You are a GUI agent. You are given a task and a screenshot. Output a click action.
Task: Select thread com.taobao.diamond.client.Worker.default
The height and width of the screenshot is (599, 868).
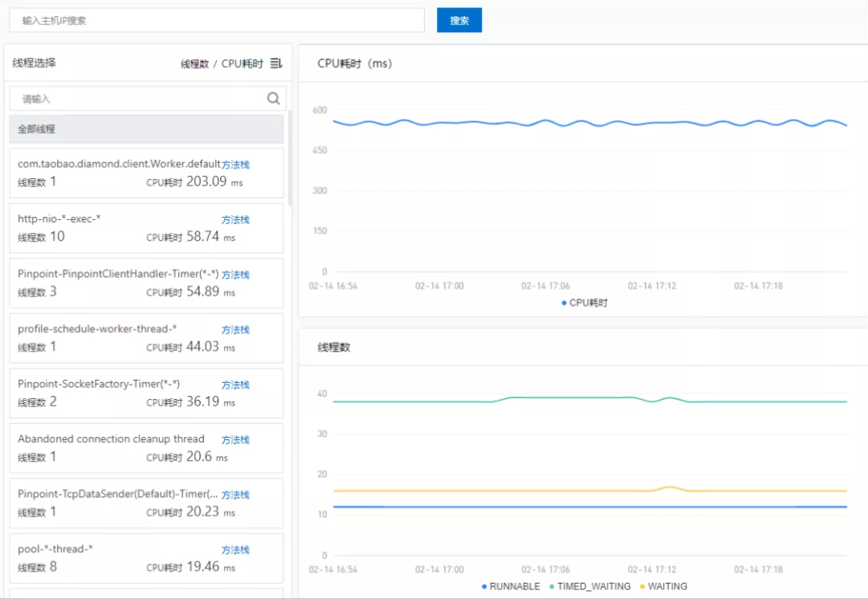coord(119,164)
